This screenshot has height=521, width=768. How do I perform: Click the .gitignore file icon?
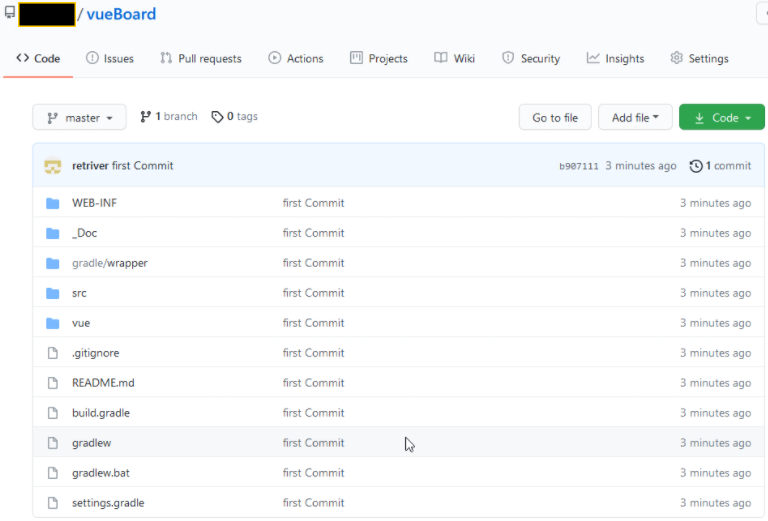pos(52,353)
